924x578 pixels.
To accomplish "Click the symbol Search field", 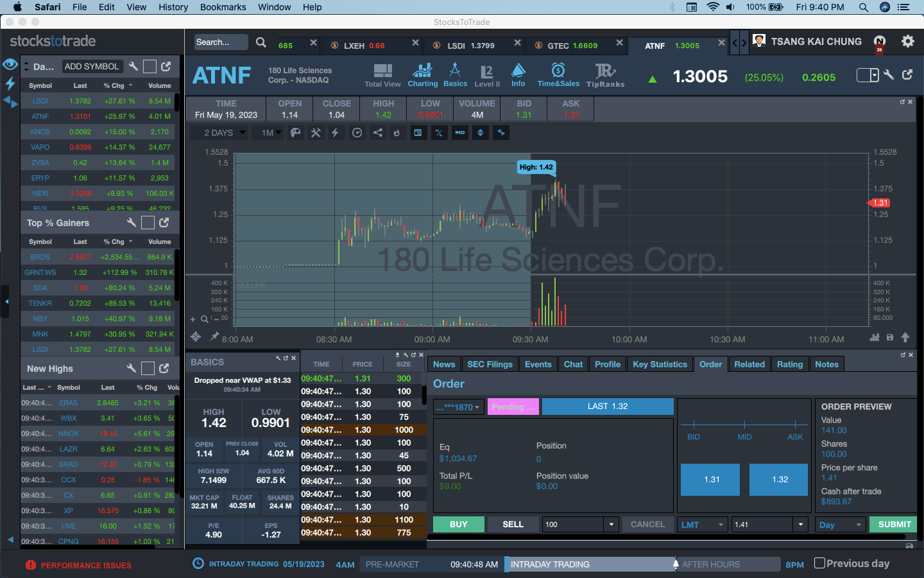I will (x=221, y=42).
